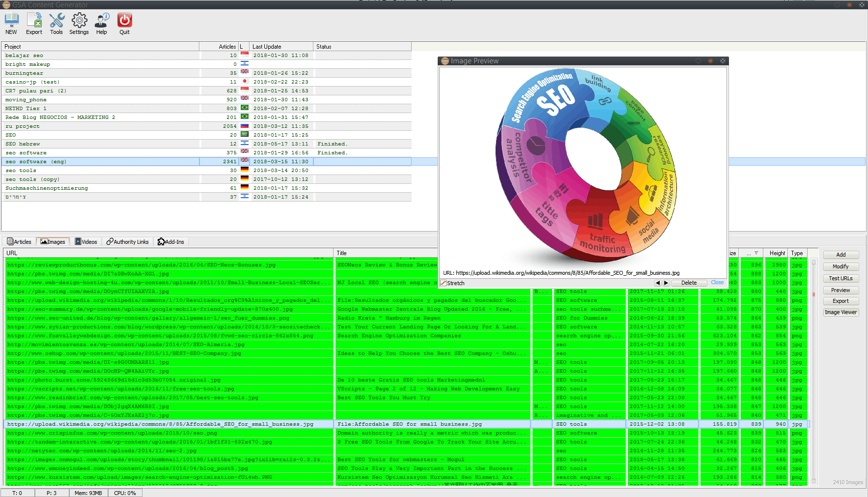Click flag icon for CR7 pulau pari (2)

tap(245, 90)
